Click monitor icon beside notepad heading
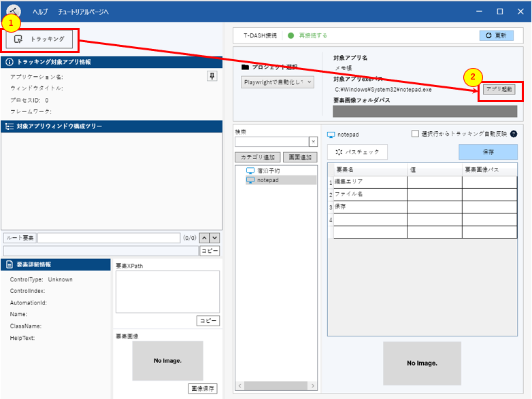 tap(331, 135)
